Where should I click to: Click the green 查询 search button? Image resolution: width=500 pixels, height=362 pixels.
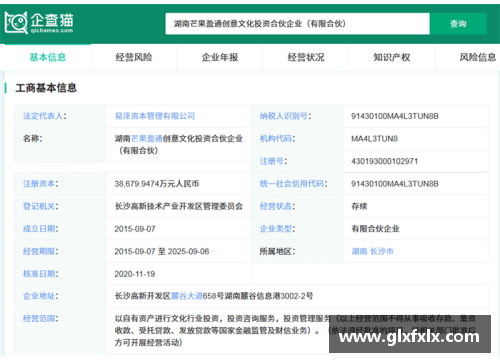pyautogui.click(x=458, y=24)
